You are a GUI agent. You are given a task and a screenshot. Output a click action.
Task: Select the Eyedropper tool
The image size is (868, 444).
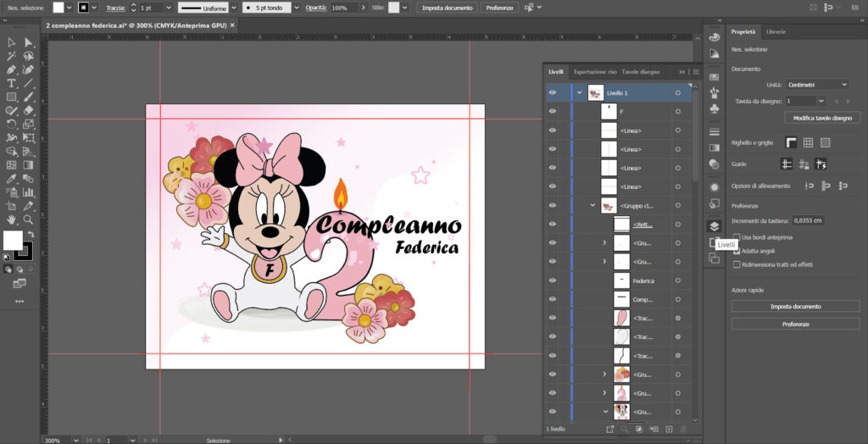(11, 178)
